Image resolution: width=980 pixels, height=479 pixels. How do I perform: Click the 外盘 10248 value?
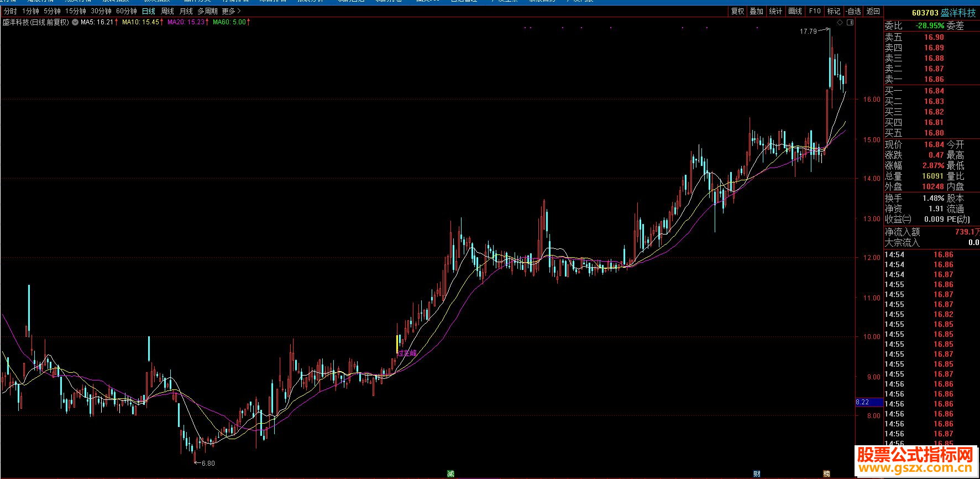point(932,186)
